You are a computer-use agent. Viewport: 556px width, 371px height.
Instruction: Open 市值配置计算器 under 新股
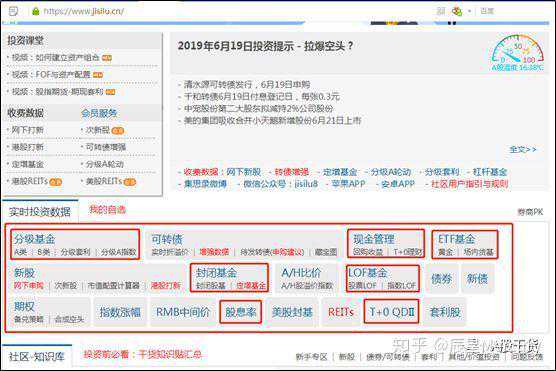[x=113, y=286]
